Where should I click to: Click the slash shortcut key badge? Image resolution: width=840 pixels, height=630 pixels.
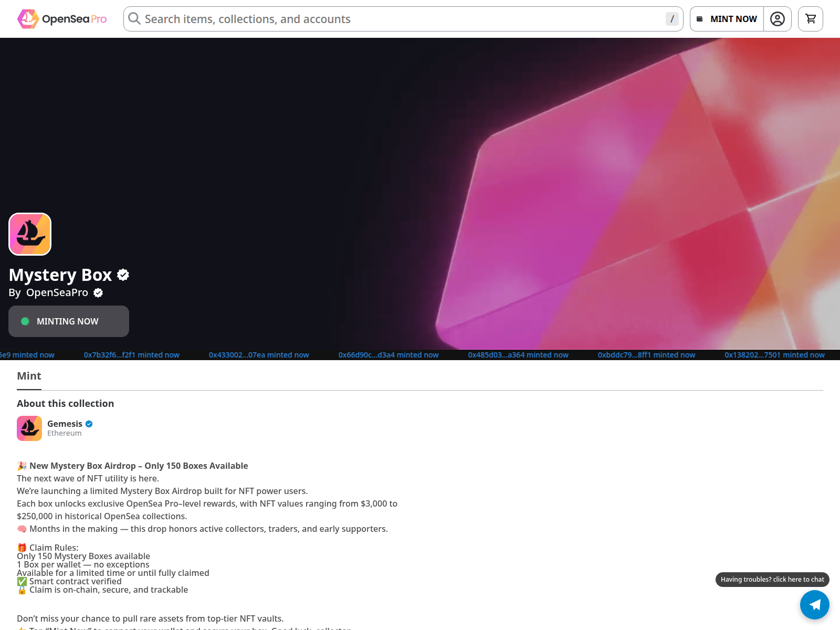[x=672, y=19]
